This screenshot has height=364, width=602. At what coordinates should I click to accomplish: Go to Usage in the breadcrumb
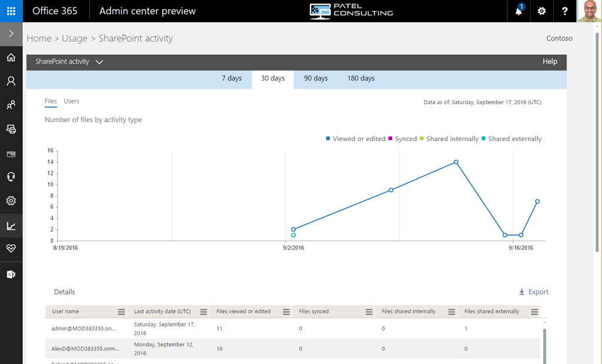[75, 38]
